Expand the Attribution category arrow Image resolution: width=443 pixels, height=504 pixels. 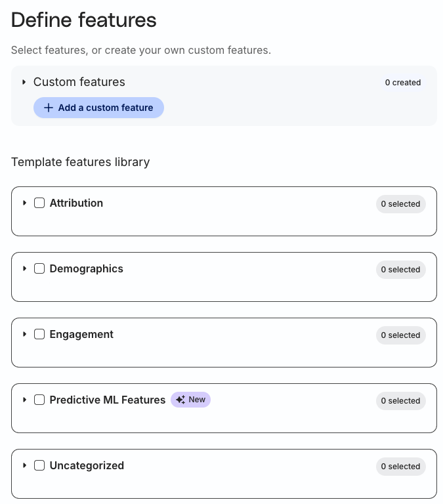point(24,203)
